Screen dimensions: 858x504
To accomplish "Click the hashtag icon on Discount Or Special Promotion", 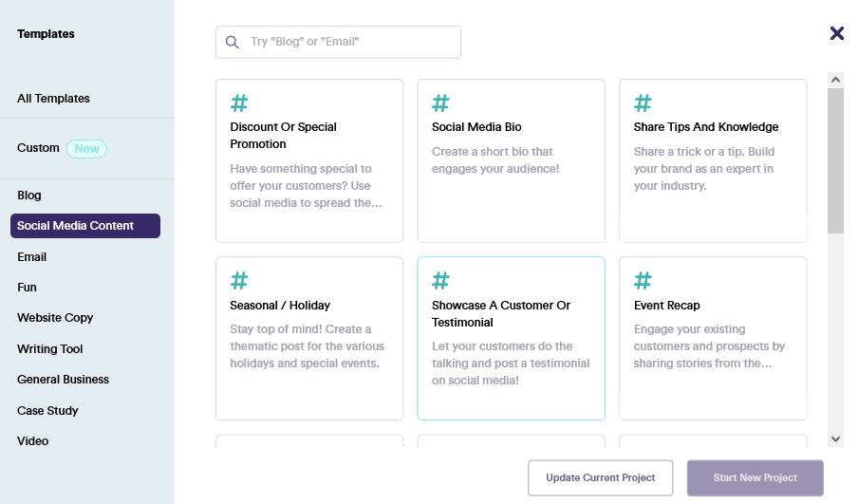I will pyautogui.click(x=239, y=103).
